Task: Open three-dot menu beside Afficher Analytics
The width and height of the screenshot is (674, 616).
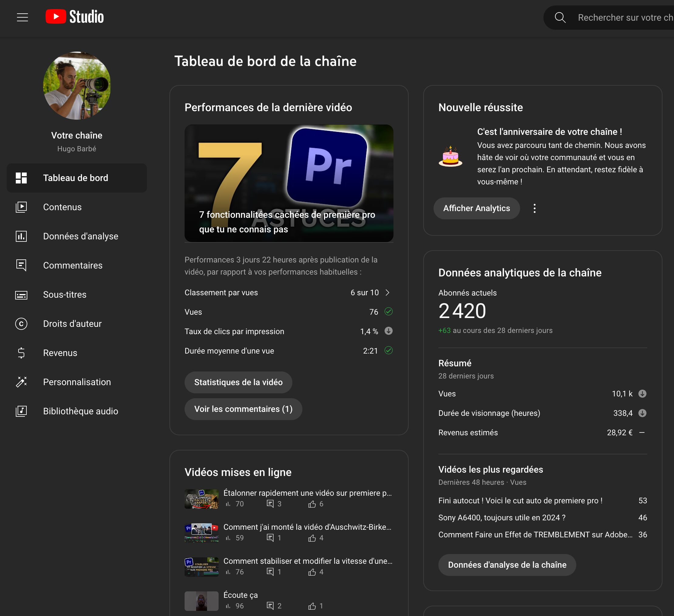Action: 534,208
